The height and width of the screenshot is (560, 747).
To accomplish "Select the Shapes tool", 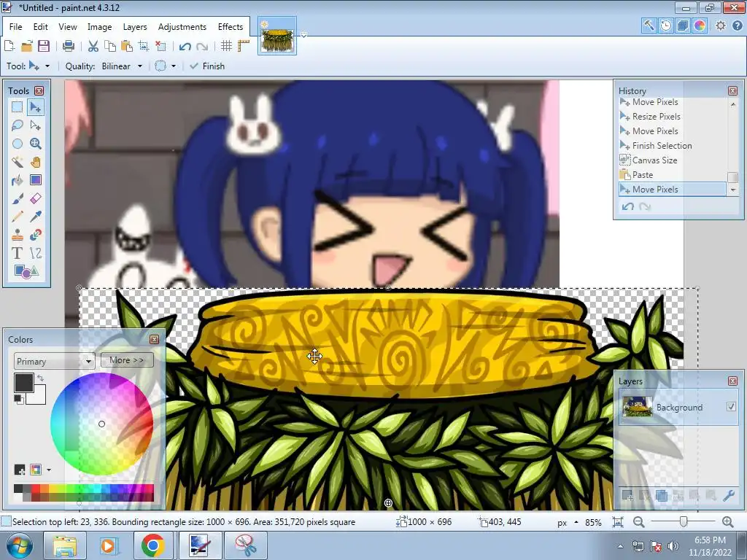I will 26,271.
